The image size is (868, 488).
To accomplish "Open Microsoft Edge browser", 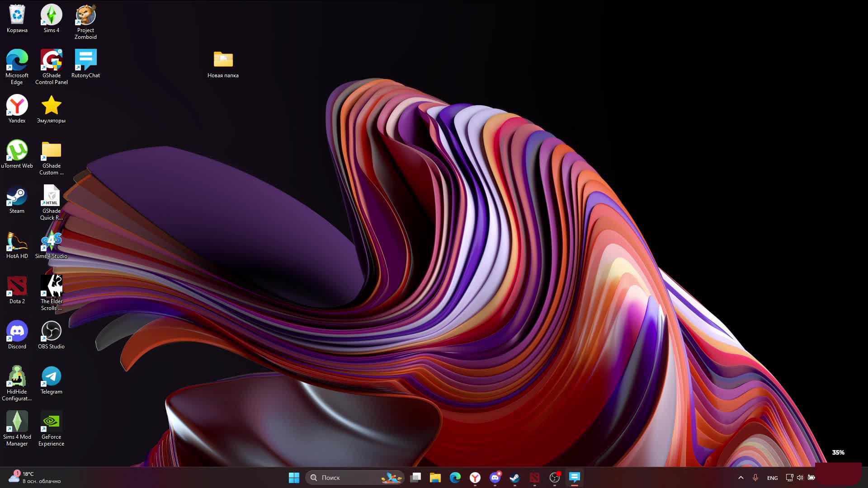I will click(17, 60).
